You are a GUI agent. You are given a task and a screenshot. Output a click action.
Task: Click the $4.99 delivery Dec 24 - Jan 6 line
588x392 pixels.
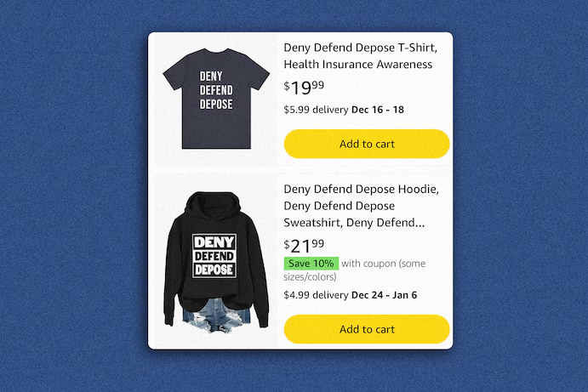tap(351, 295)
